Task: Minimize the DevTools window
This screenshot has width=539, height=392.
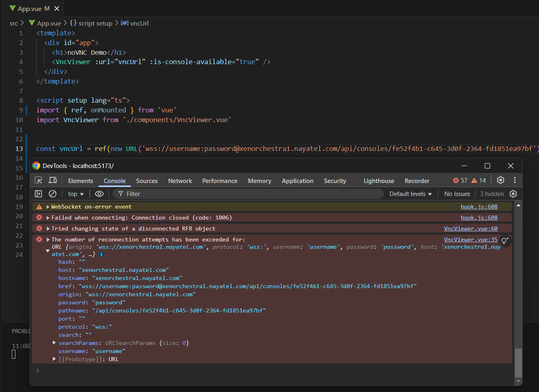Action: 464,166
